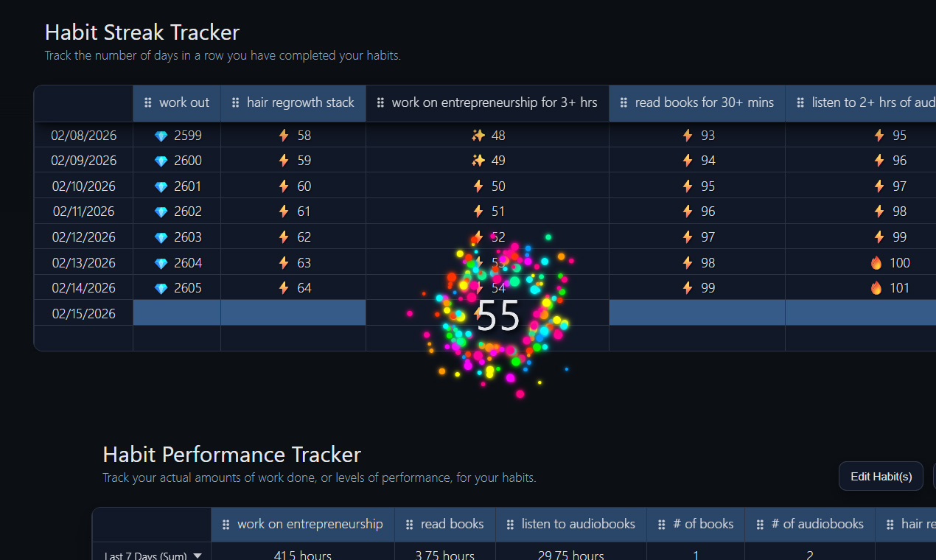This screenshot has width=936, height=560.
Task: Click the sparkles icon beside 48
Action: pos(478,136)
